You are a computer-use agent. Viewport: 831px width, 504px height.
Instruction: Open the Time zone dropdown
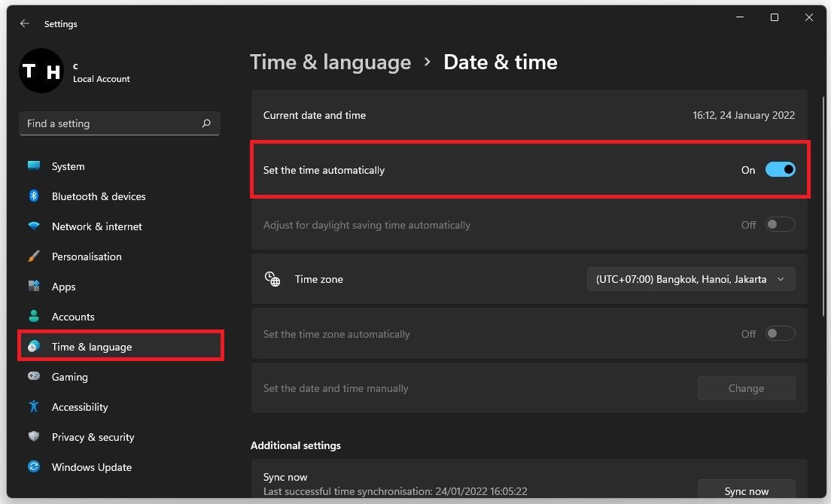690,279
